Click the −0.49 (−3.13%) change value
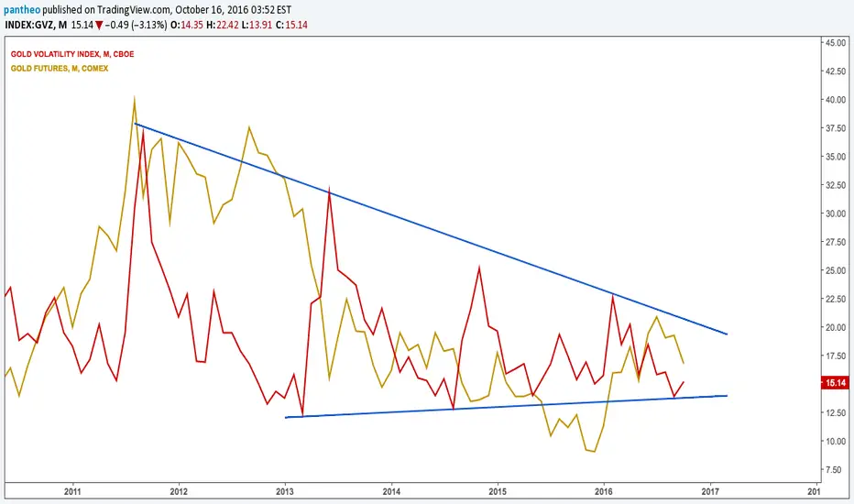 coord(137,25)
